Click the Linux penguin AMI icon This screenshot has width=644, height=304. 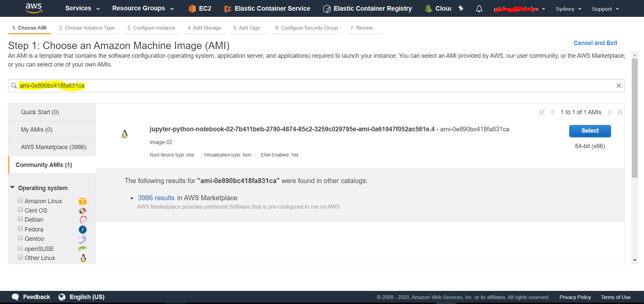[124, 133]
